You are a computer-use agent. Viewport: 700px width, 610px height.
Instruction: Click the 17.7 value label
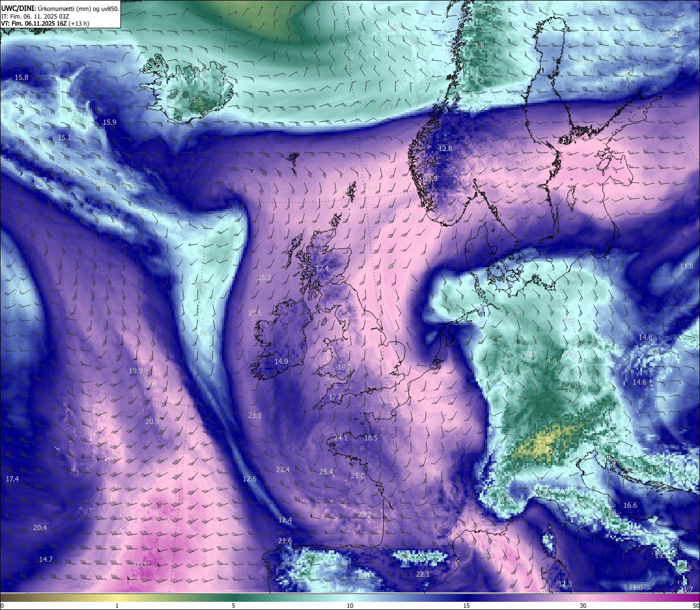coord(335,397)
